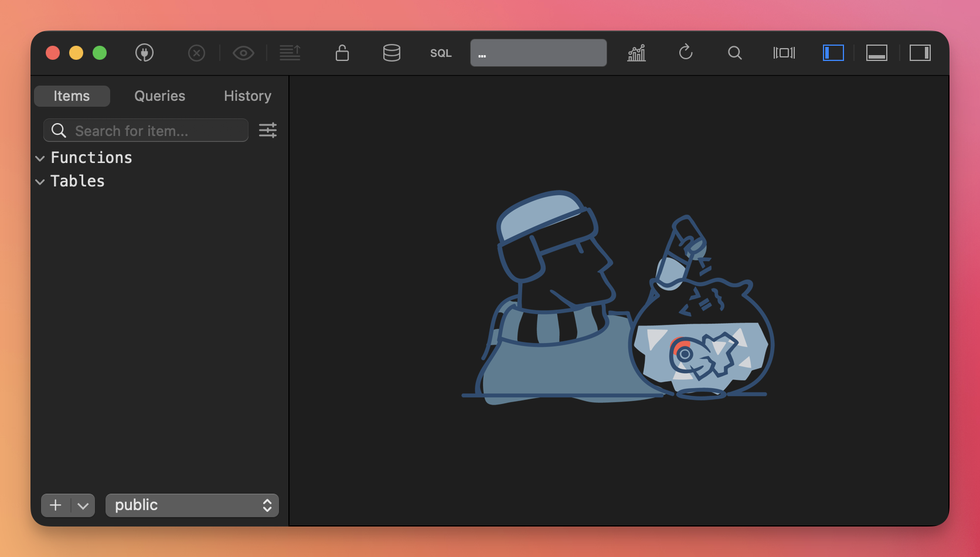Open the metrics chart icon

637,53
